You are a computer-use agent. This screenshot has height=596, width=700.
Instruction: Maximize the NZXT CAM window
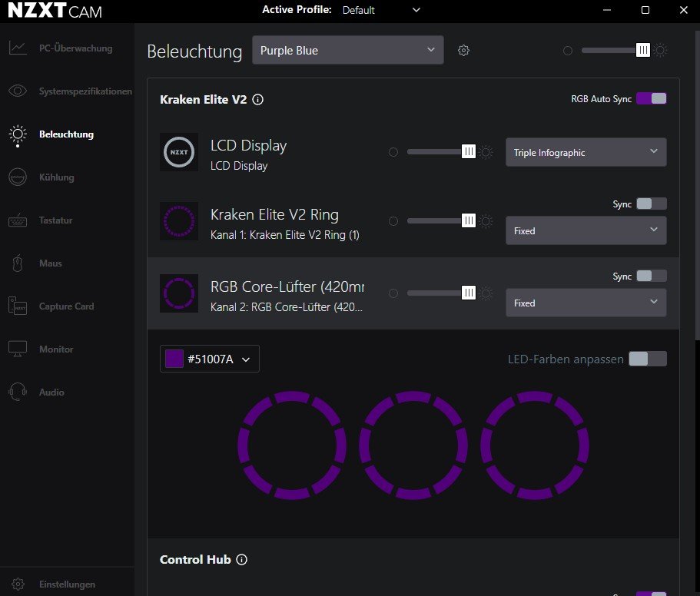tap(645, 10)
